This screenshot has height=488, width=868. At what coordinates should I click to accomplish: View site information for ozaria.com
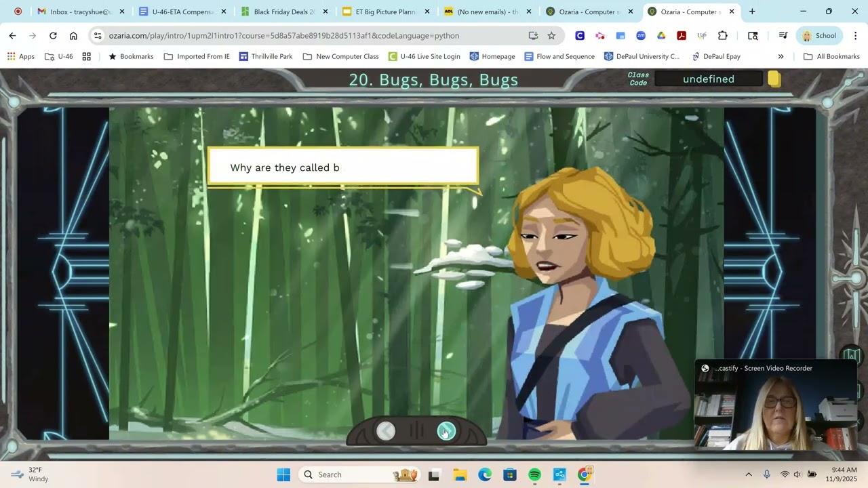98,36
